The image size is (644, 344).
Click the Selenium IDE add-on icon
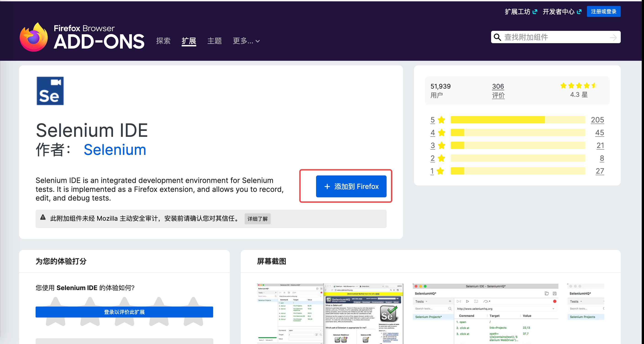coord(50,90)
